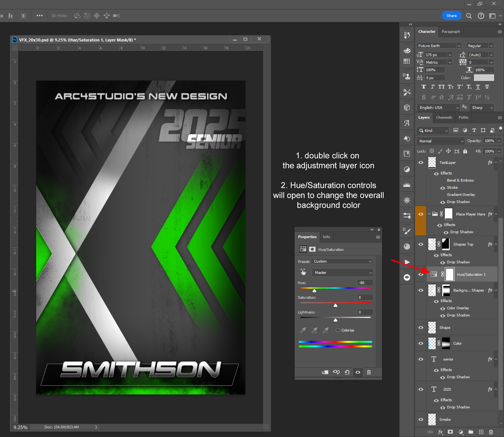
Task: Open the Normal blend mode dropdown
Action: [x=440, y=141]
